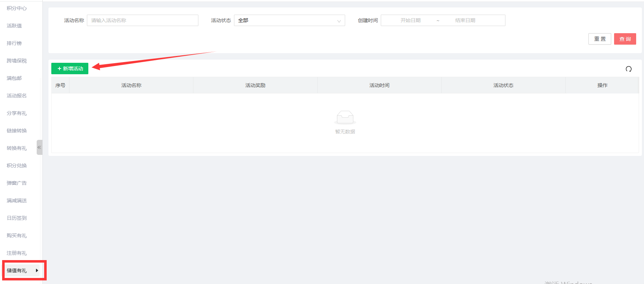
Task: Pick the 结束日期 end date field
Action: point(465,20)
